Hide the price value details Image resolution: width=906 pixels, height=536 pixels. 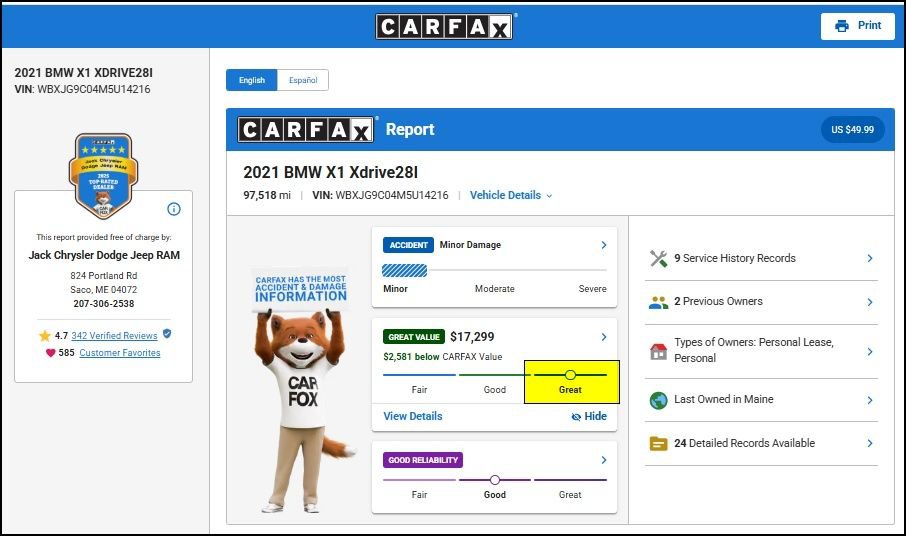click(589, 416)
